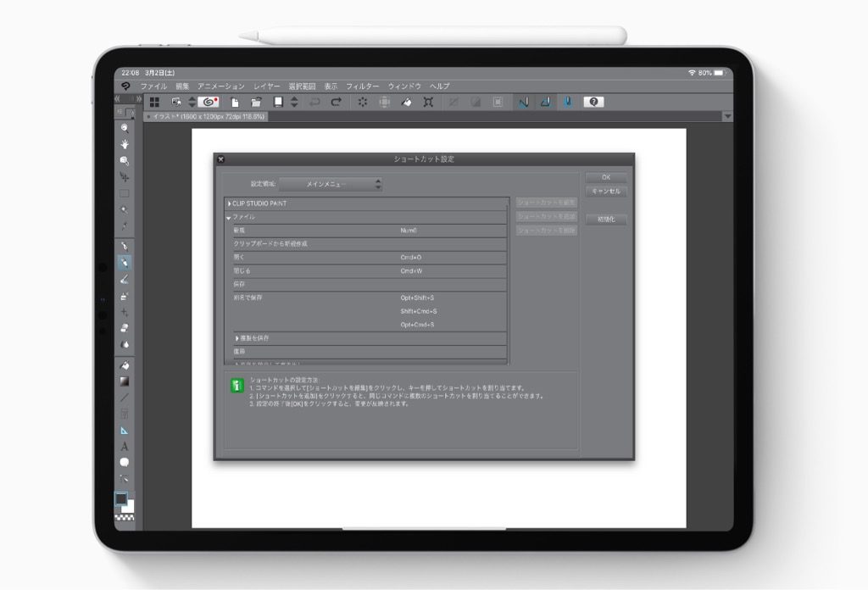Viewport: 868px width, 590px height.
Task: Click the Clear dotted-circle icon
Action: coord(363,103)
